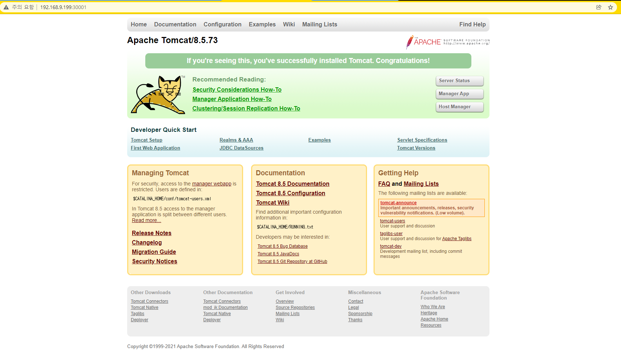Open Security Considerations How-To link
621x364 pixels.
point(237,90)
